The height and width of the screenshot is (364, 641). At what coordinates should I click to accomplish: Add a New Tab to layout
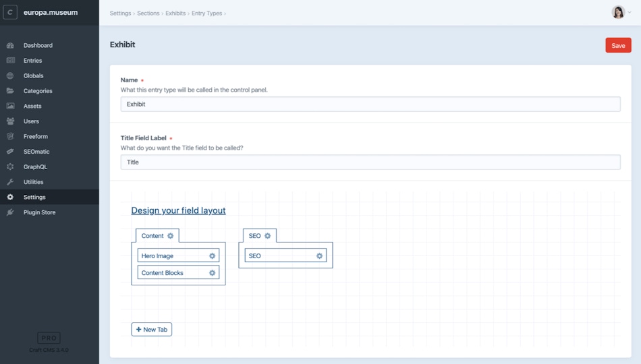click(152, 330)
